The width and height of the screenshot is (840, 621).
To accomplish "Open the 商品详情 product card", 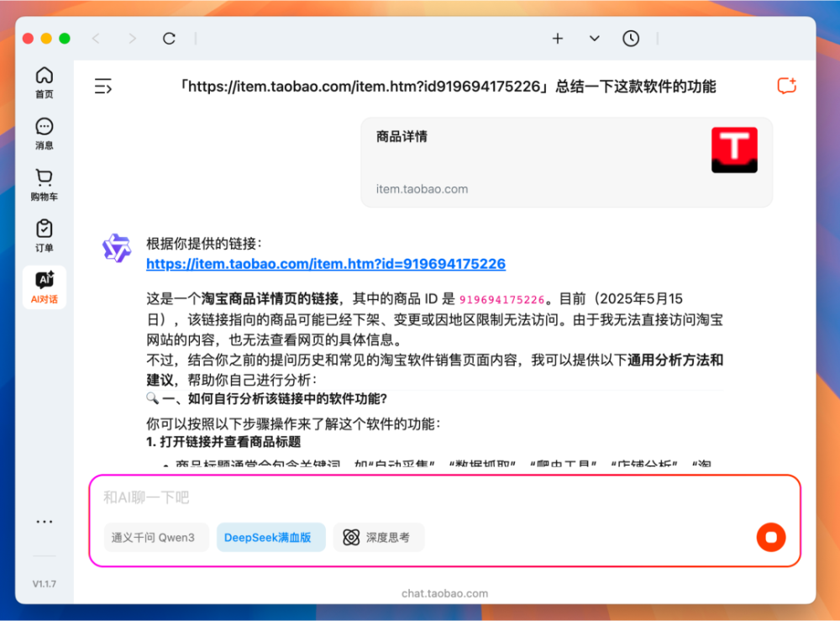I will pos(566,162).
